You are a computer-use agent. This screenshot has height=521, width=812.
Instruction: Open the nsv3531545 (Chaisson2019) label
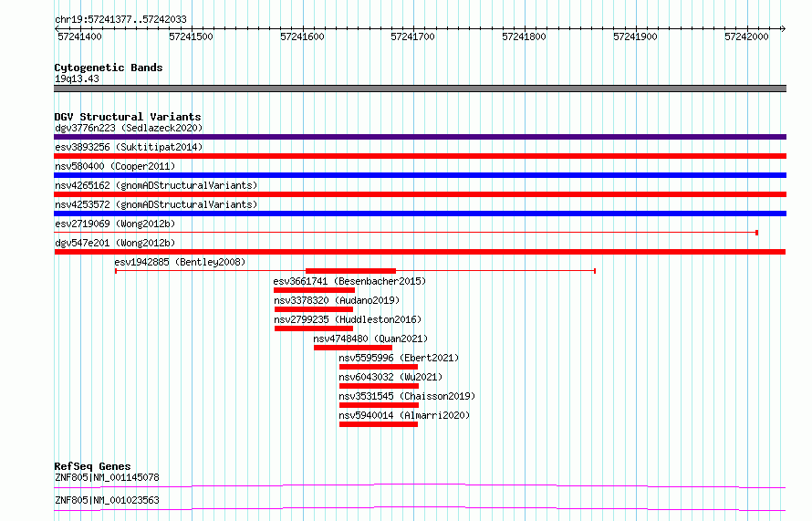point(407,396)
